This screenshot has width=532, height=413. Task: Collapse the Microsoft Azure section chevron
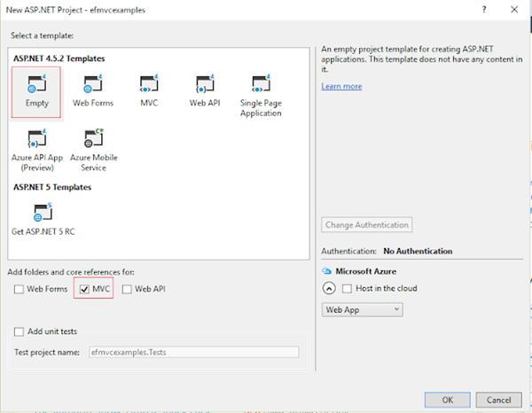pyautogui.click(x=328, y=288)
